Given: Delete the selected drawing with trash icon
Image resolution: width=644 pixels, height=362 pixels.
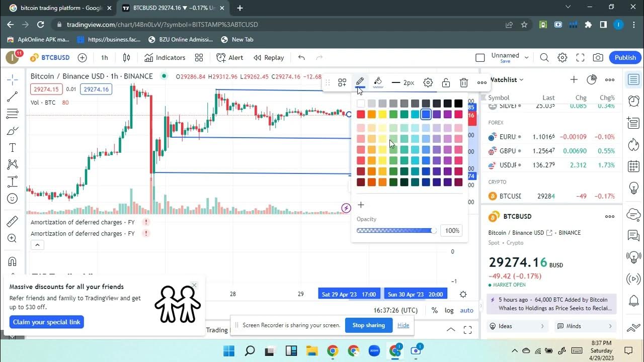Looking at the screenshot, I should point(464,82).
